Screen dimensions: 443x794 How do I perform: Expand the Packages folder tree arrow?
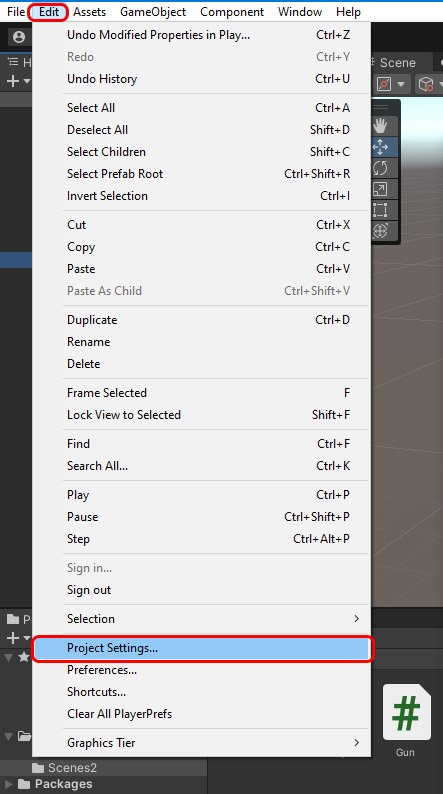pyautogui.click(x=9, y=785)
